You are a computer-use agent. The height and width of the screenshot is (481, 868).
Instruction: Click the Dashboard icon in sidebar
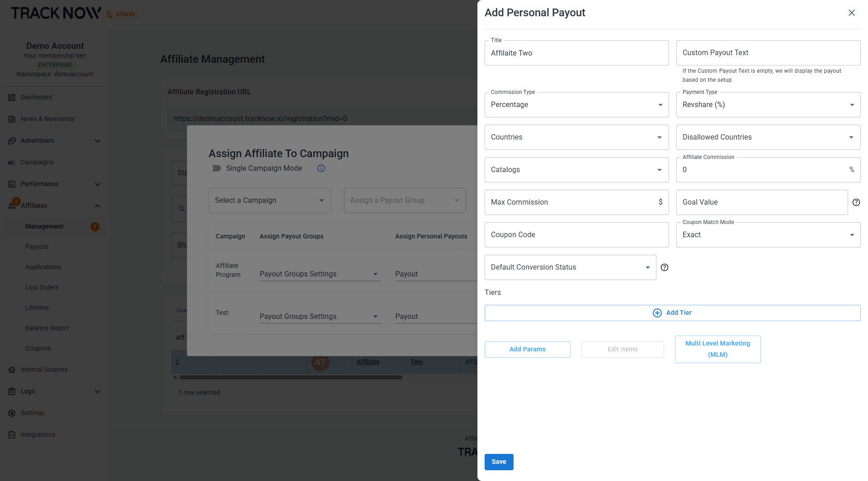(12, 98)
